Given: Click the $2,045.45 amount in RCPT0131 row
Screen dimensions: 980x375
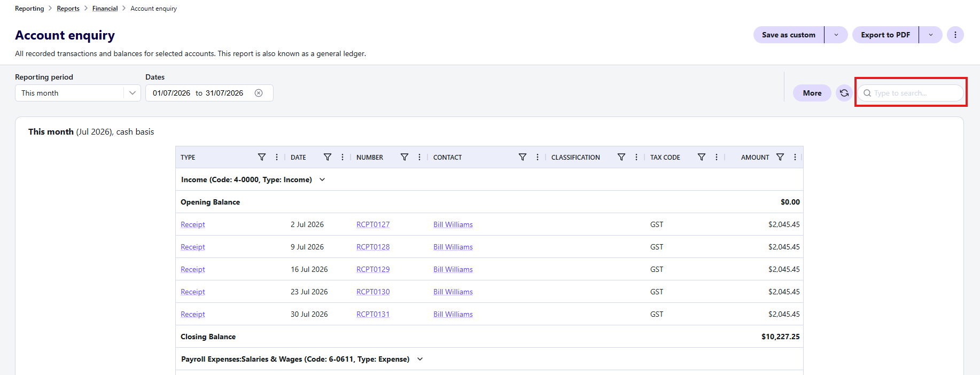Looking at the screenshot, I should click(x=784, y=314).
